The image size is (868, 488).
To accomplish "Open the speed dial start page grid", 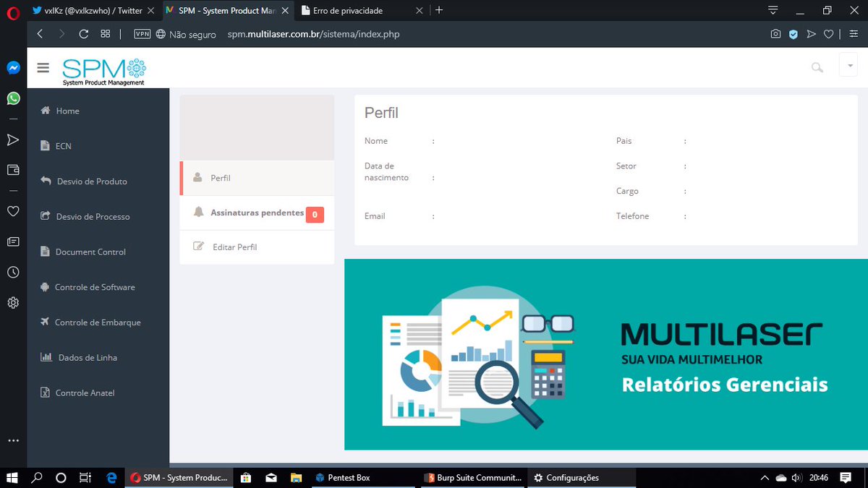I will [106, 34].
